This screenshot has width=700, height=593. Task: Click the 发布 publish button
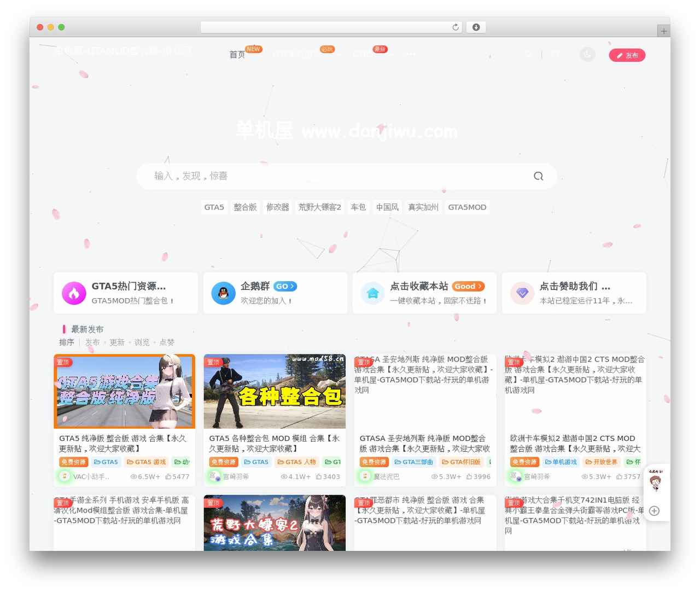[627, 55]
